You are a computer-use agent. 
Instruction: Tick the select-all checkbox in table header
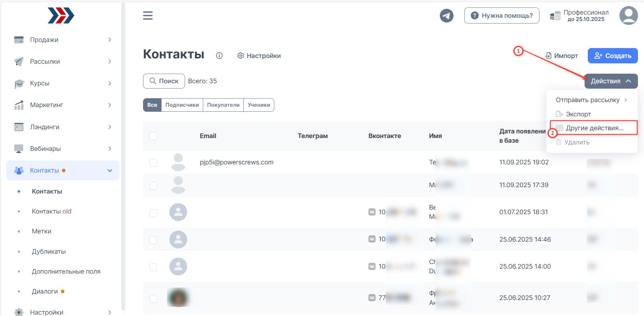pos(153,136)
